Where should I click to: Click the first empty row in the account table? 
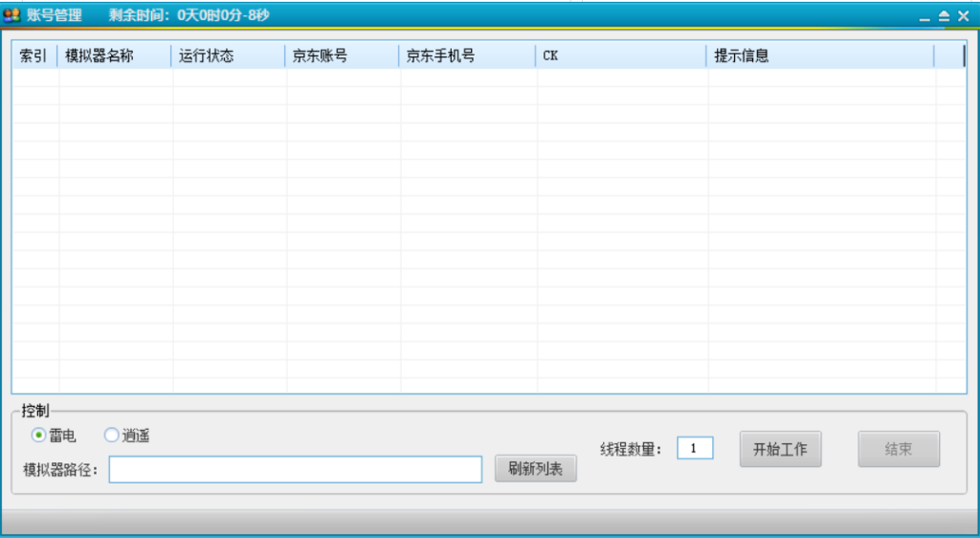383,78
